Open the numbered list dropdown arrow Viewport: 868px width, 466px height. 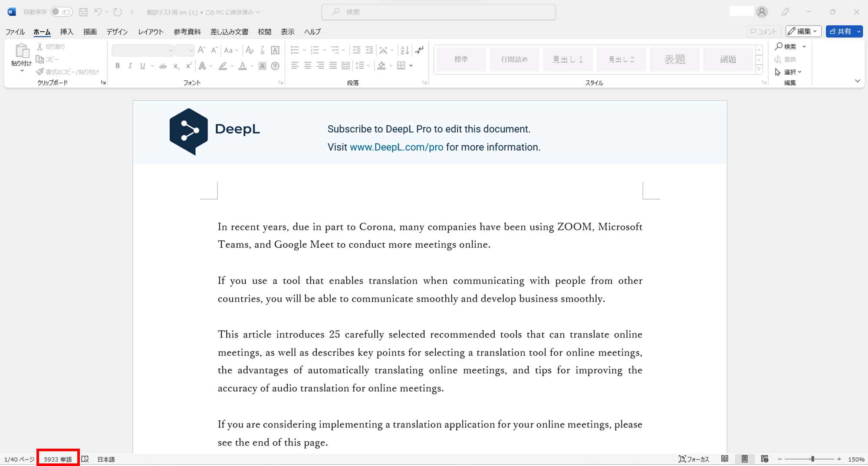324,50
